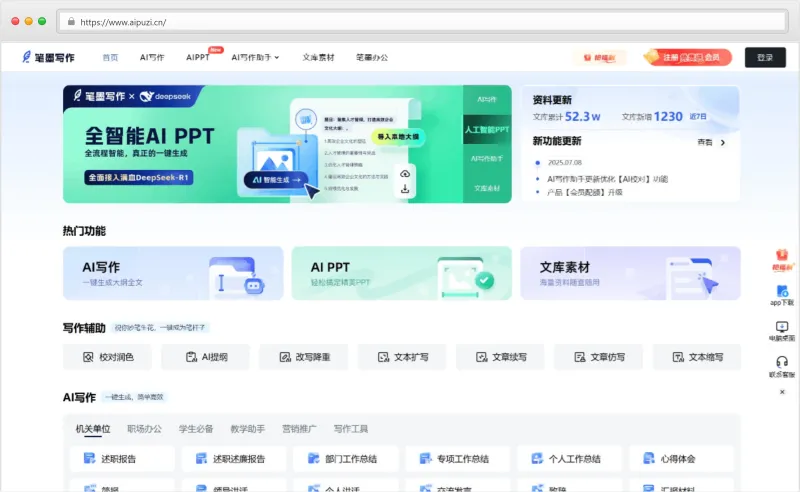The image size is (800, 492).
Task: Switch to the 营销推广 tab
Action: coord(299,429)
